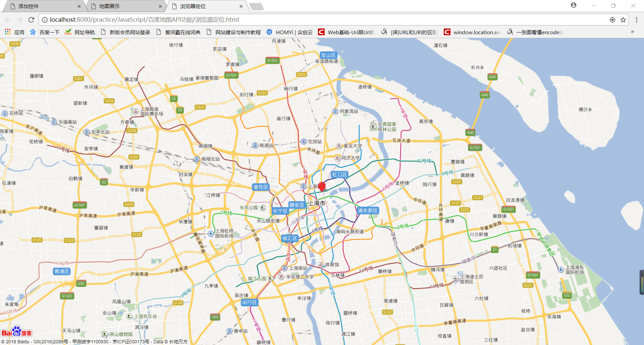This screenshot has height=345, width=644.
Task: Click the browser forward arrow
Action: (19, 20)
